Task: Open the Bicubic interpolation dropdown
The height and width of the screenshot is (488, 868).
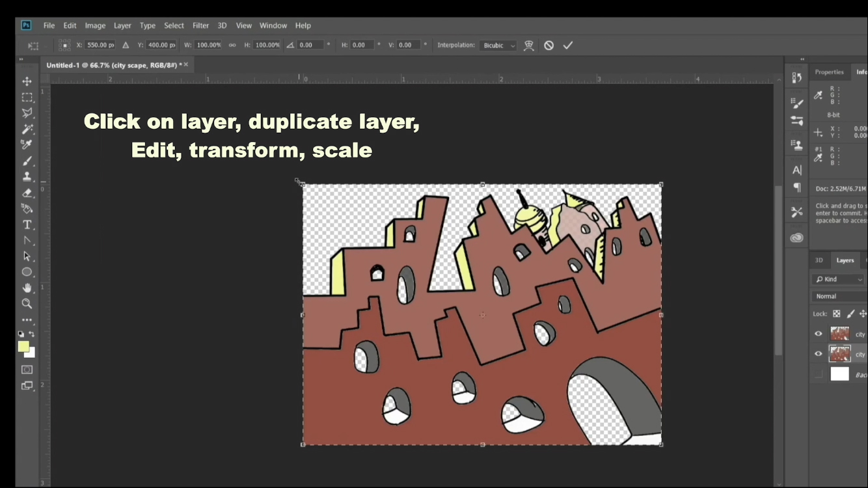Action: 497,45
